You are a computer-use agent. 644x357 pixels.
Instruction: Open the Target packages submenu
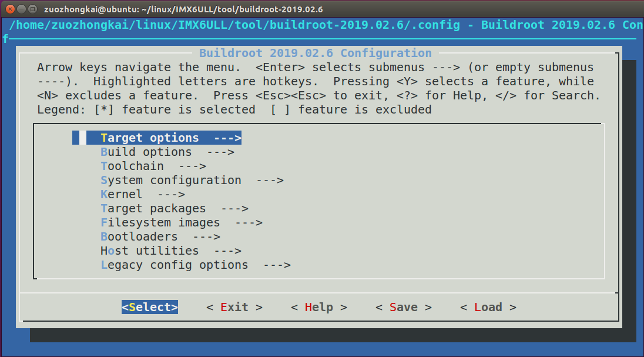(x=174, y=209)
